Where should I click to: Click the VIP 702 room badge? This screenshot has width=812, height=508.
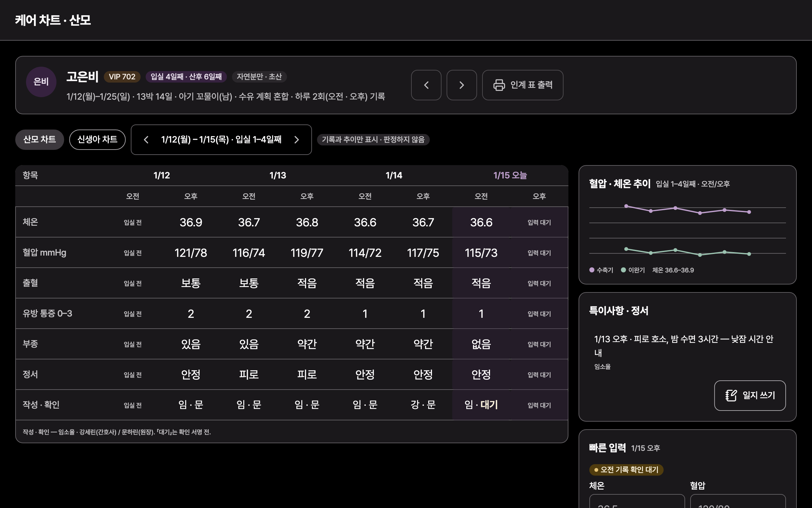click(x=122, y=77)
